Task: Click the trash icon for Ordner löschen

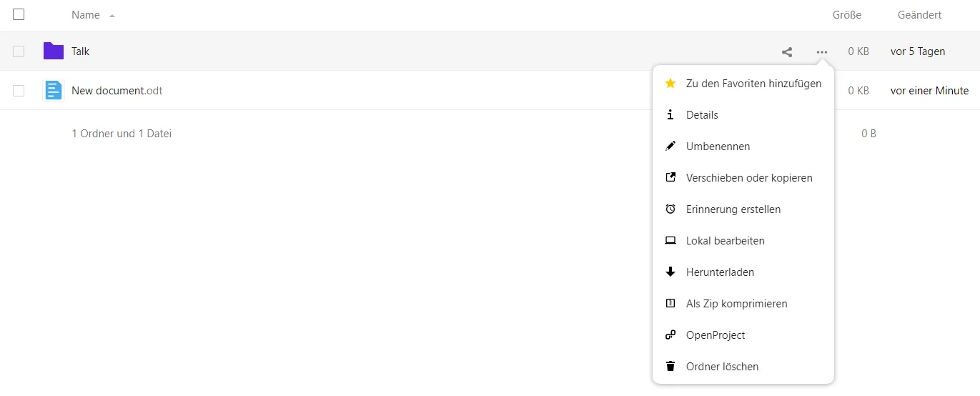Action: [x=670, y=367]
